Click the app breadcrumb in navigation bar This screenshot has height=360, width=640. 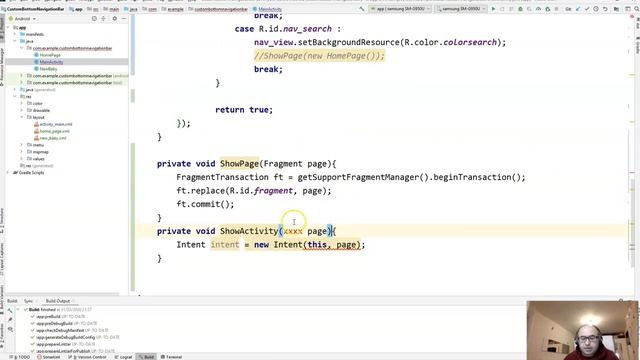[x=76, y=9]
